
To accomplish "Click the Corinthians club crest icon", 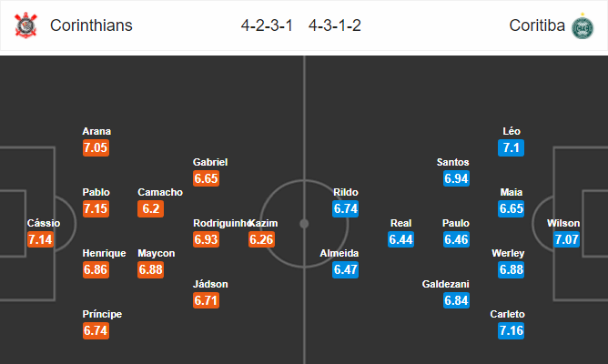I will pos(25,25).
